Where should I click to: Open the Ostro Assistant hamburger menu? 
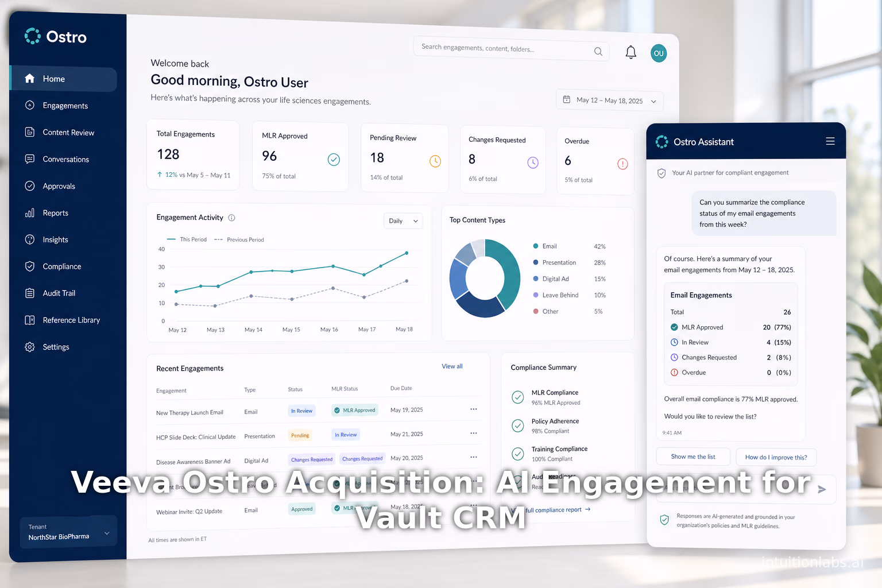(x=830, y=141)
